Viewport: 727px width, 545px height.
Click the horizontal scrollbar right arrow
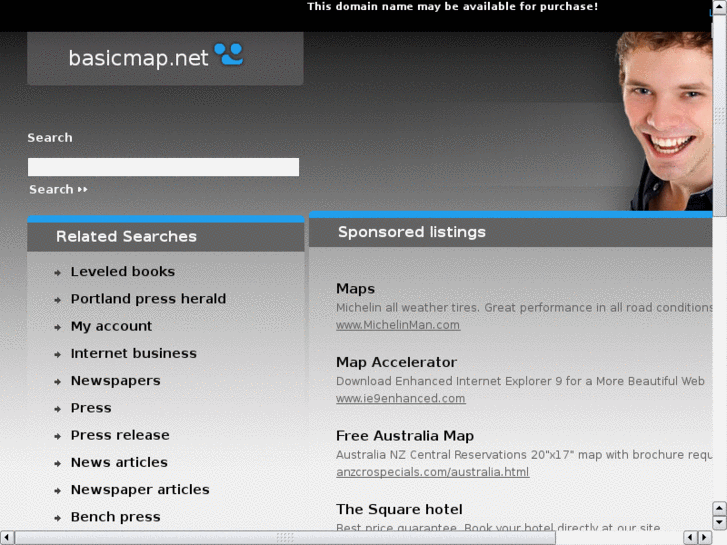(x=705, y=538)
